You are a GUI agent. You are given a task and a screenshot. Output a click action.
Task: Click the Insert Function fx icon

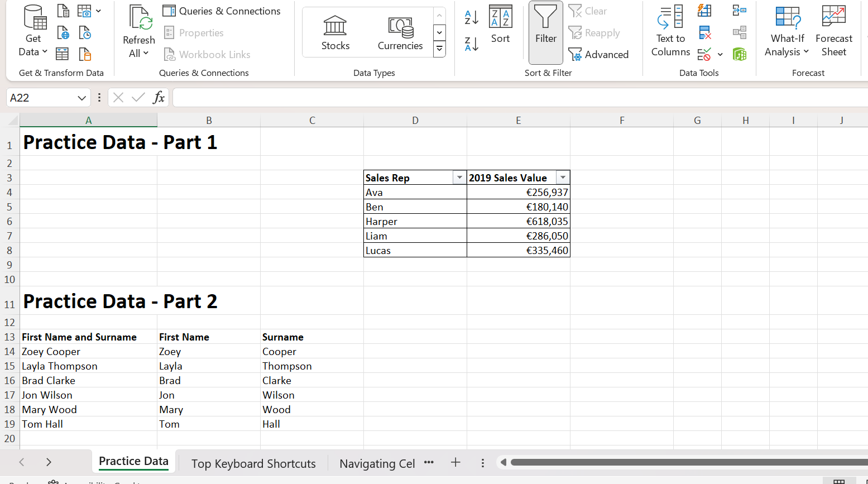point(159,98)
